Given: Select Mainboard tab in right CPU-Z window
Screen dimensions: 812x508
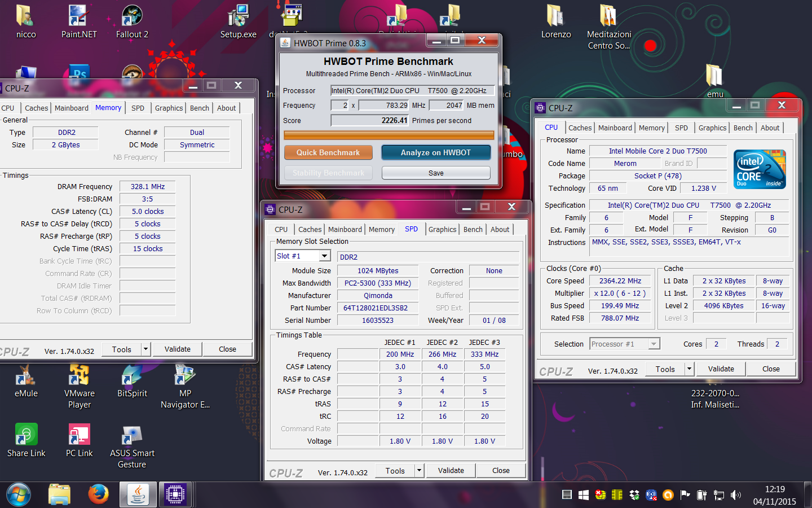Looking at the screenshot, I should coord(615,128).
